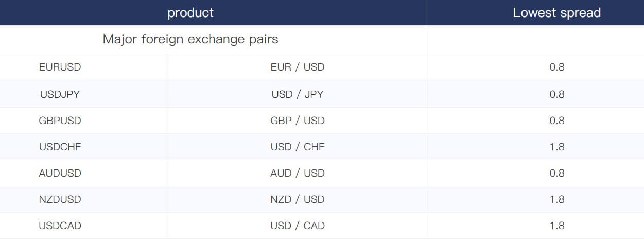Click the USD / CHF pair name
644x240 pixels.
pos(298,147)
